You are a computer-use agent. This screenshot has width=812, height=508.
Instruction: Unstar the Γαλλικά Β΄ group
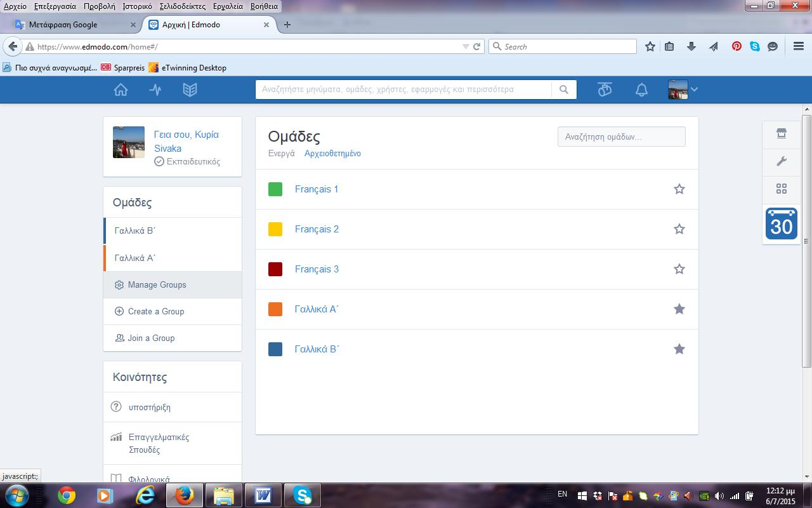pyautogui.click(x=679, y=349)
